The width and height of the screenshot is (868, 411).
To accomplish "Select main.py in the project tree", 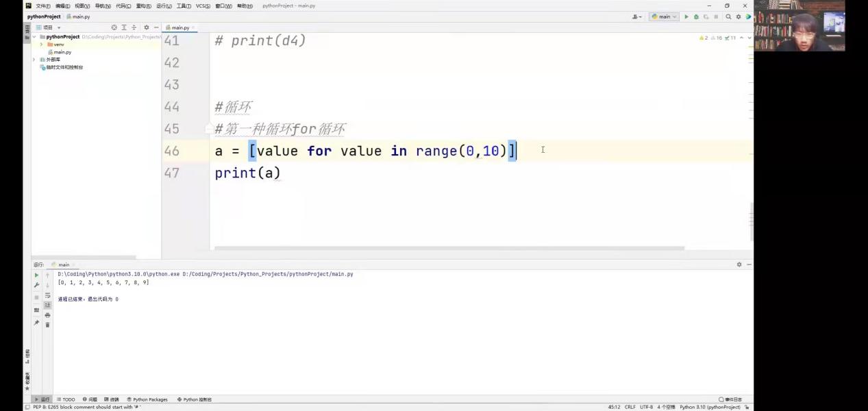I will [x=62, y=52].
